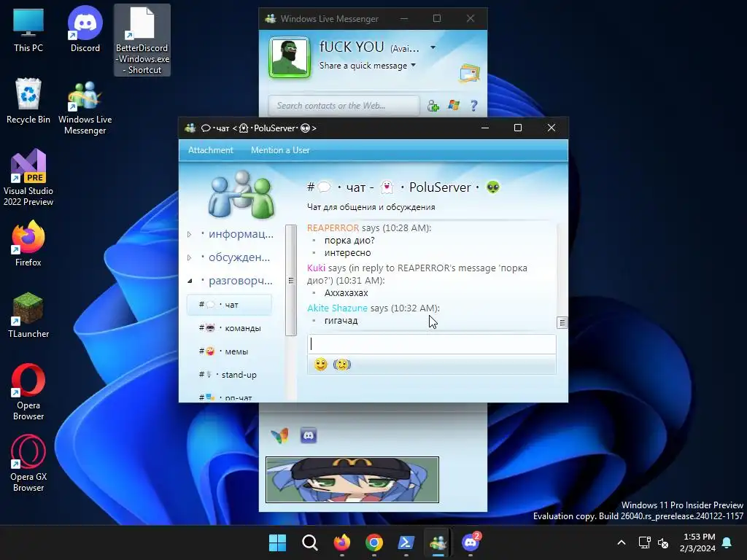747x560 pixels.
Task: Click the channel topic 'Чат для общения и обсуждения'
Action: coord(371,207)
